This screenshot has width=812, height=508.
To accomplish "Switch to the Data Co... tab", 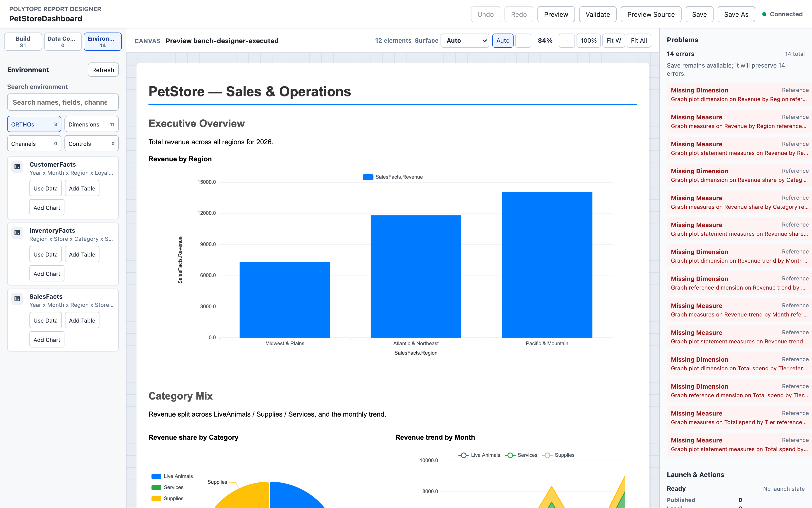I will pyautogui.click(x=63, y=42).
